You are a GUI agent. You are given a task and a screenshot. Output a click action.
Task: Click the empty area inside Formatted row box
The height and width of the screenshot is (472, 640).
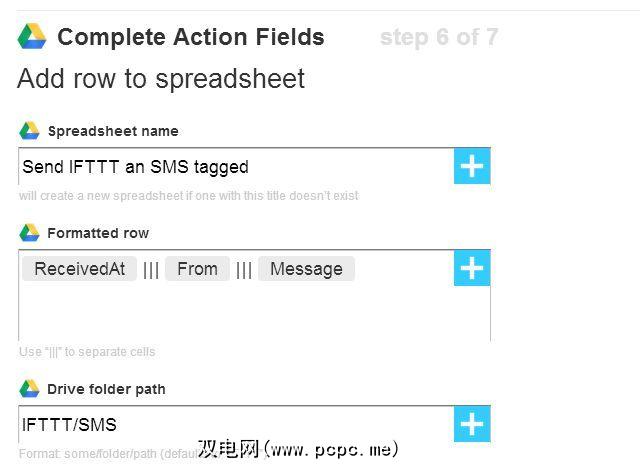tap(236, 312)
